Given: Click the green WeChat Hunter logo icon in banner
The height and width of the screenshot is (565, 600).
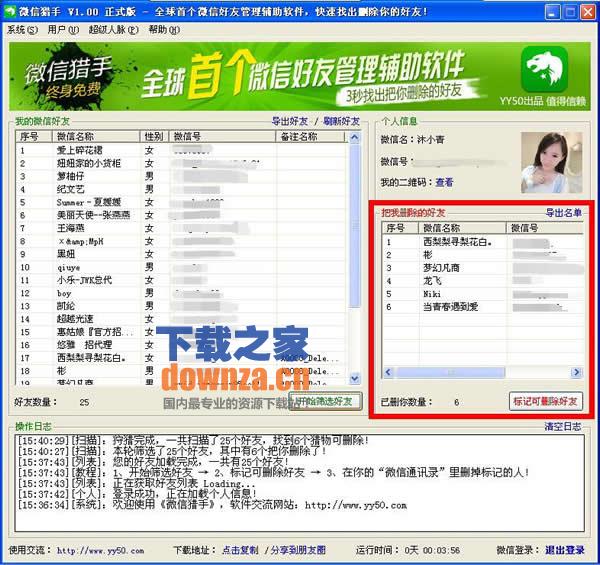Looking at the screenshot, I should [544, 69].
